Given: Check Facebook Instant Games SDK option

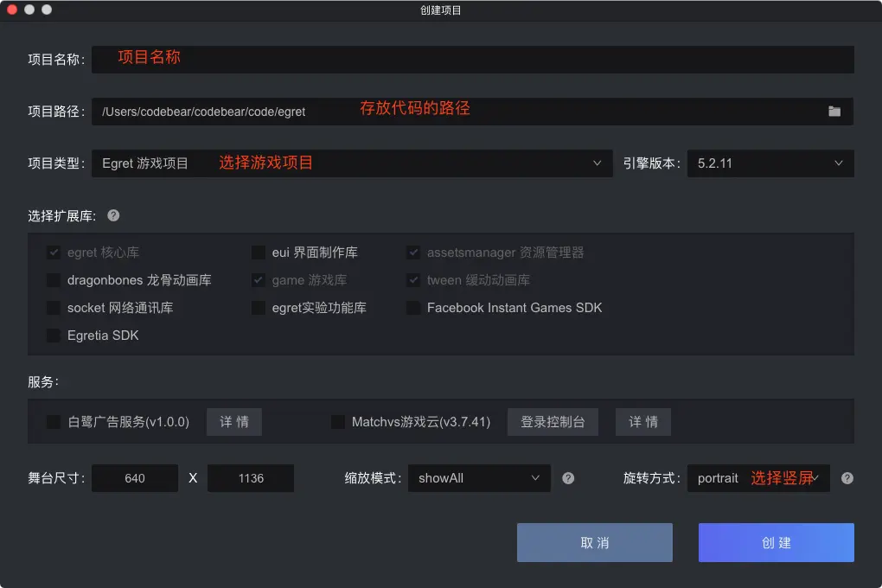Looking at the screenshot, I should 413,308.
